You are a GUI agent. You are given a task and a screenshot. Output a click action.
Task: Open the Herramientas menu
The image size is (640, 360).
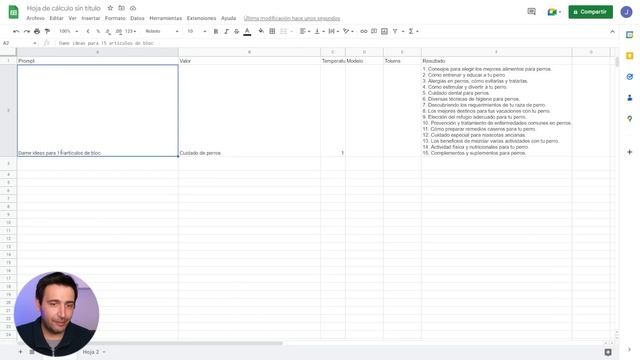click(x=165, y=18)
